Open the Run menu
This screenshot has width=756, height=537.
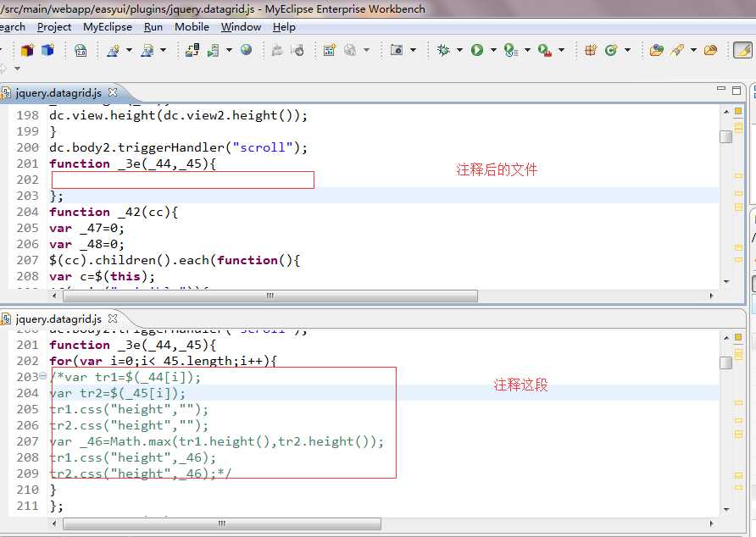(153, 27)
